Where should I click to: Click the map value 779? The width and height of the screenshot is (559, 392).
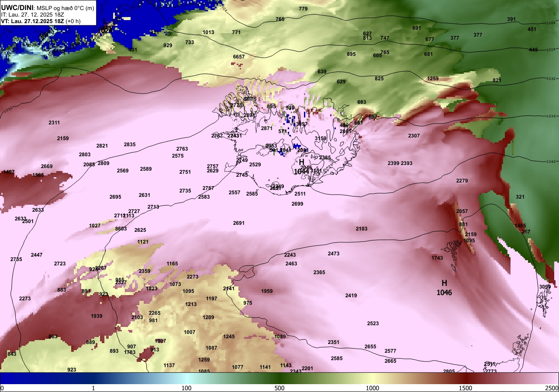pos(303,9)
